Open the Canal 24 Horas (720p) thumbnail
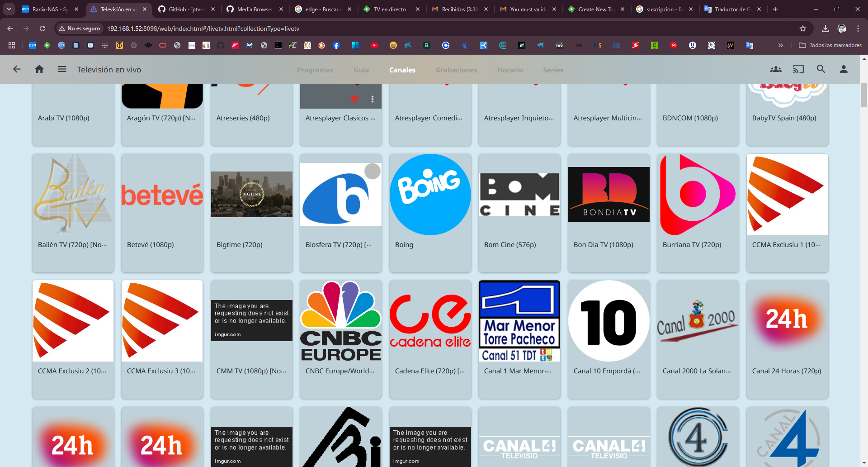868x467 pixels. (x=788, y=321)
